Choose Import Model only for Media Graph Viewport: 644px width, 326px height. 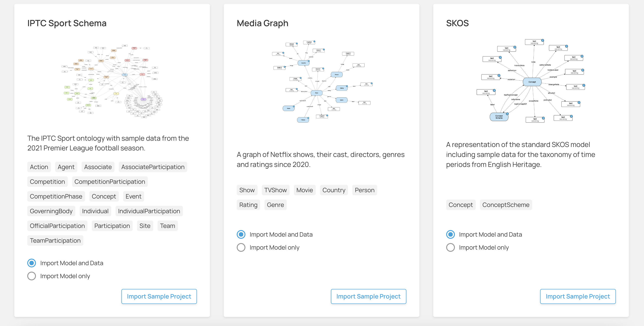(241, 247)
